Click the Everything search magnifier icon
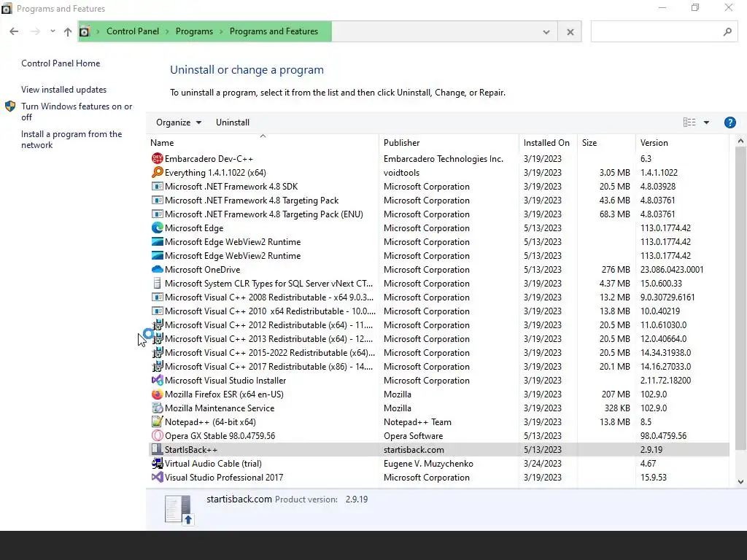The height and width of the screenshot is (560, 747). [x=158, y=172]
